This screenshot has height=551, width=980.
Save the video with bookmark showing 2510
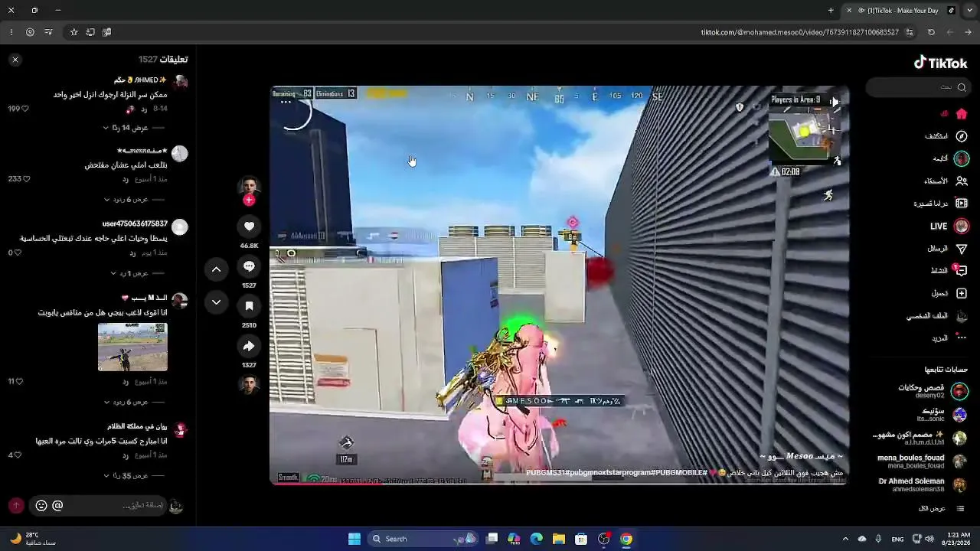click(249, 306)
